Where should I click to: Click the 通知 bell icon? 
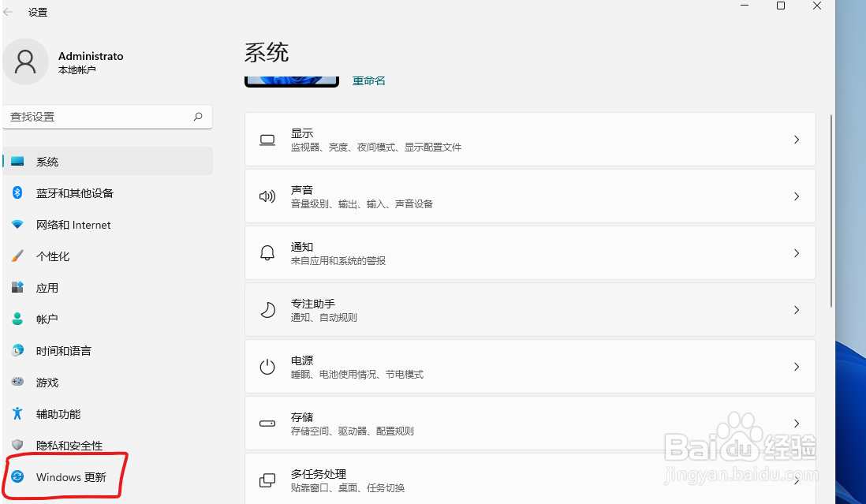click(267, 252)
